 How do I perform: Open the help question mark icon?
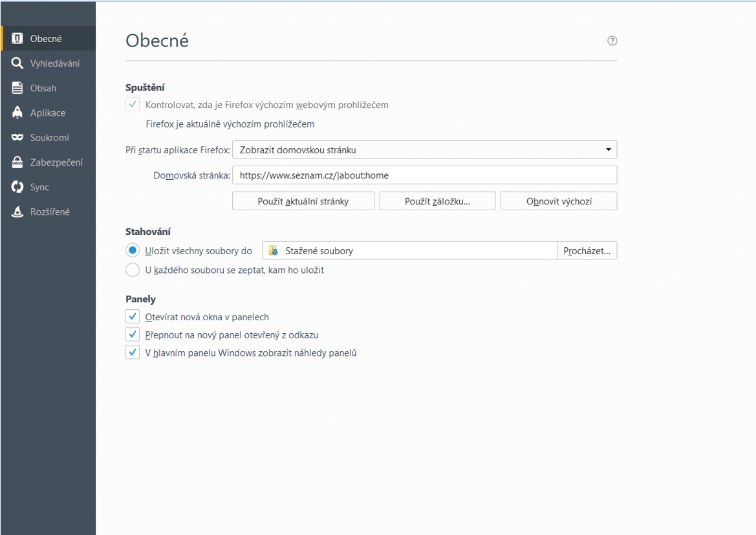click(x=612, y=41)
